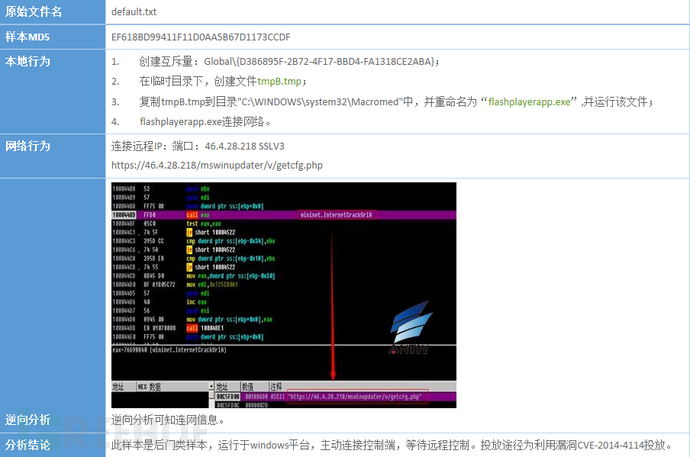
Task: Click the remote IP line 46.4.28.218 SSLV3
Action: point(198,146)
